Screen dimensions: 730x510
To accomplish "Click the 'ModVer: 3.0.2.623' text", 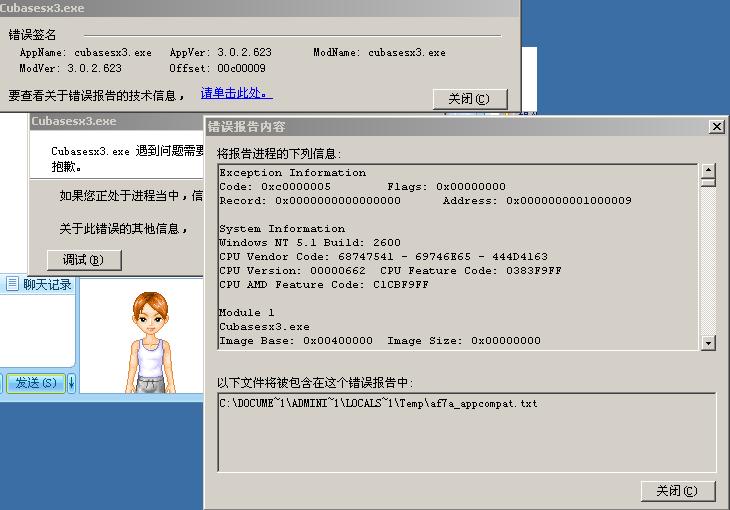I will click(x=70, y=68).
